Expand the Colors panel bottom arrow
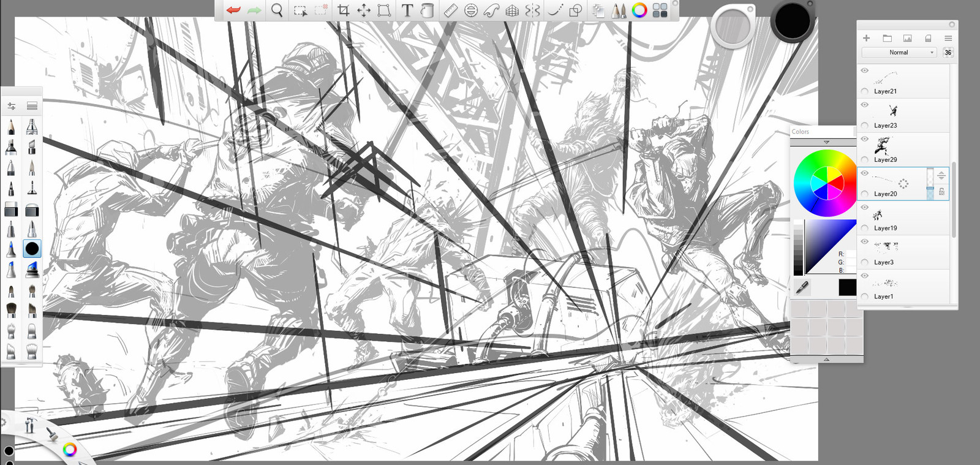This screenshot has width=980, height=465. point(826,360)
